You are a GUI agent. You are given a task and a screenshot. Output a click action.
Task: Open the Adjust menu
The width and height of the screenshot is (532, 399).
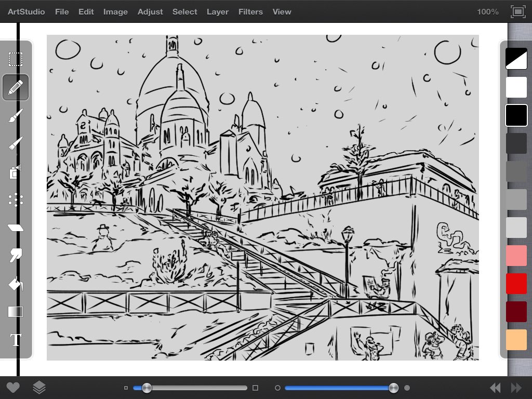coord(150,12)
